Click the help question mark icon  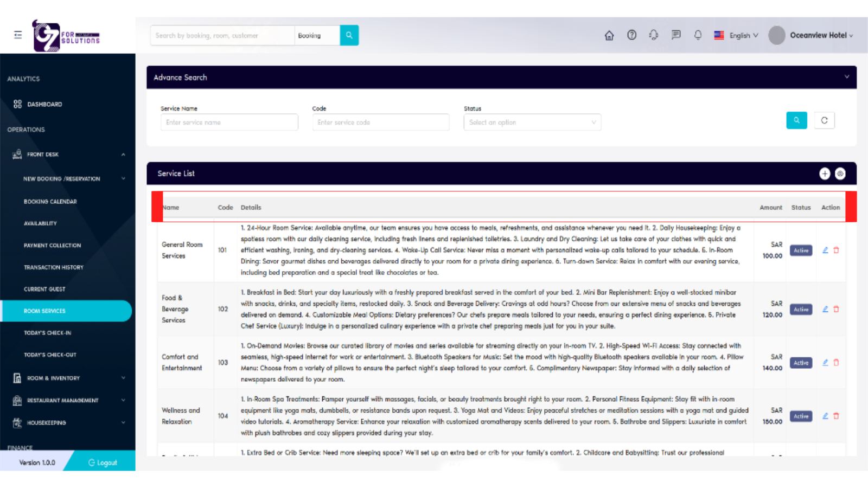pos(631,35)
